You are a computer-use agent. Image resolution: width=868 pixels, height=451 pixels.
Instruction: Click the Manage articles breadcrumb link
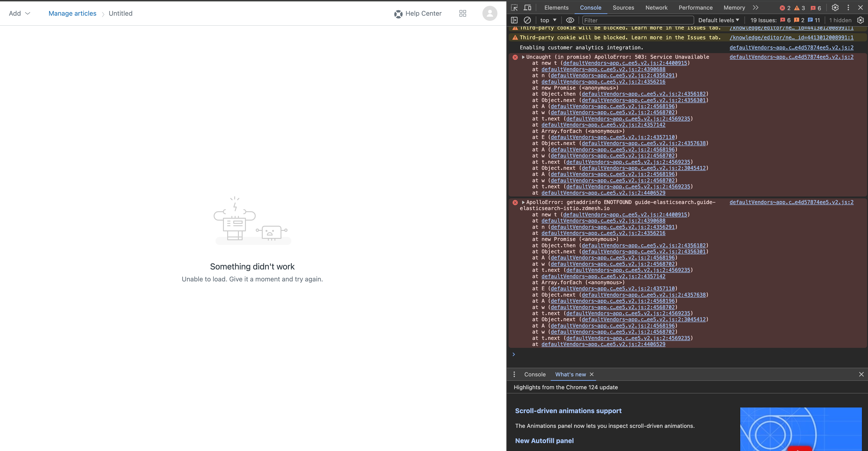(x=73, y=14)
